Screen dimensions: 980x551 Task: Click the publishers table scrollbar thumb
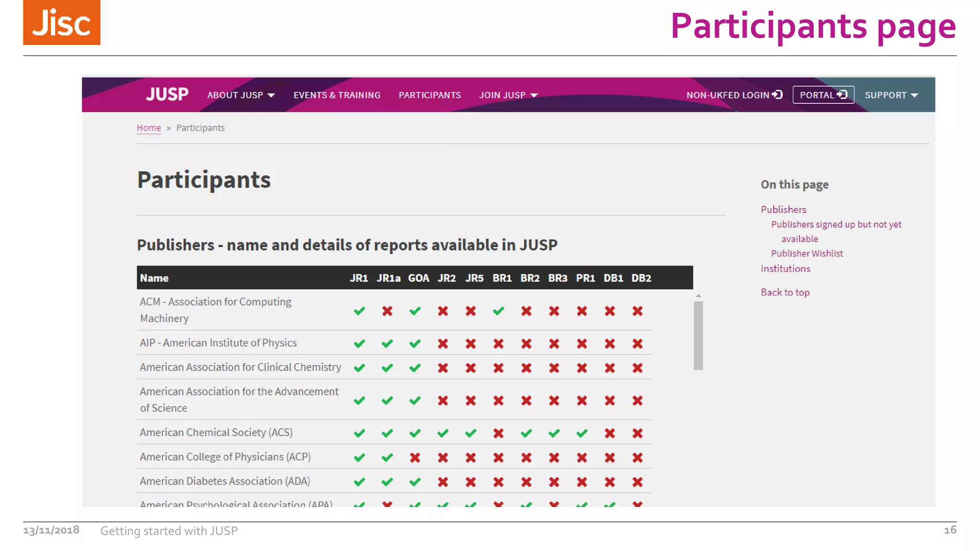point(698,335)
